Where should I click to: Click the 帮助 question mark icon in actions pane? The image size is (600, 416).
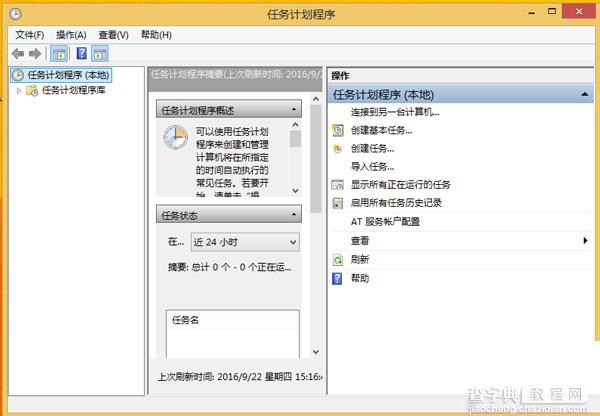click(337, 278)
